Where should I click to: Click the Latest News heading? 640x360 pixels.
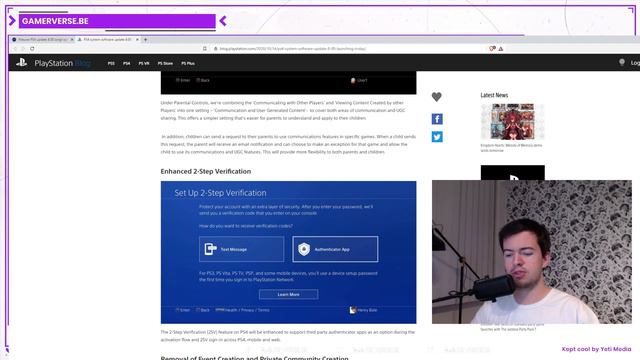[494, 95]
